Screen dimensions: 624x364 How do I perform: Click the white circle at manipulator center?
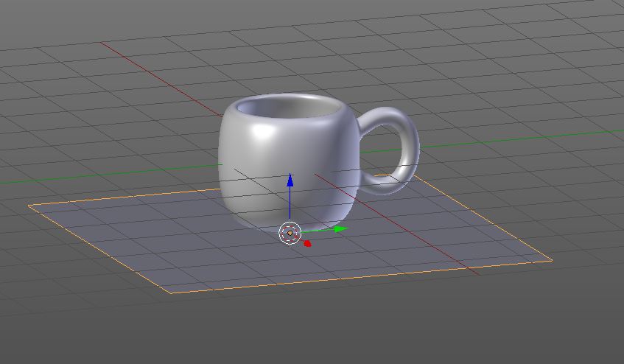290,233
